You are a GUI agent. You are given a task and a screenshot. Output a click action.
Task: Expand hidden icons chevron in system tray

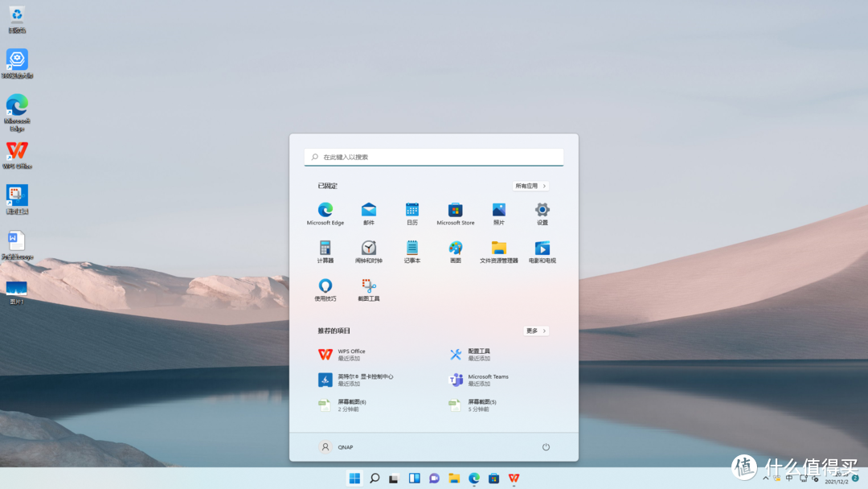coord(765,477)
